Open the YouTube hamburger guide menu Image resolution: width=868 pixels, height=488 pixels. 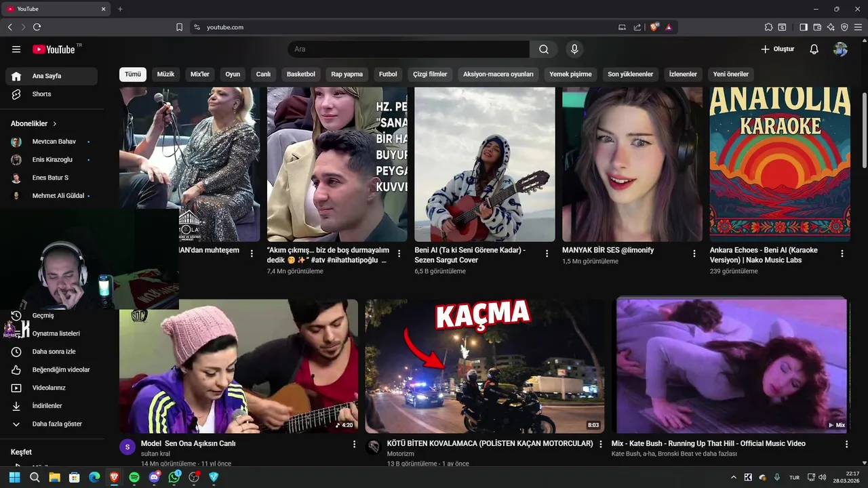pos(16,49)
